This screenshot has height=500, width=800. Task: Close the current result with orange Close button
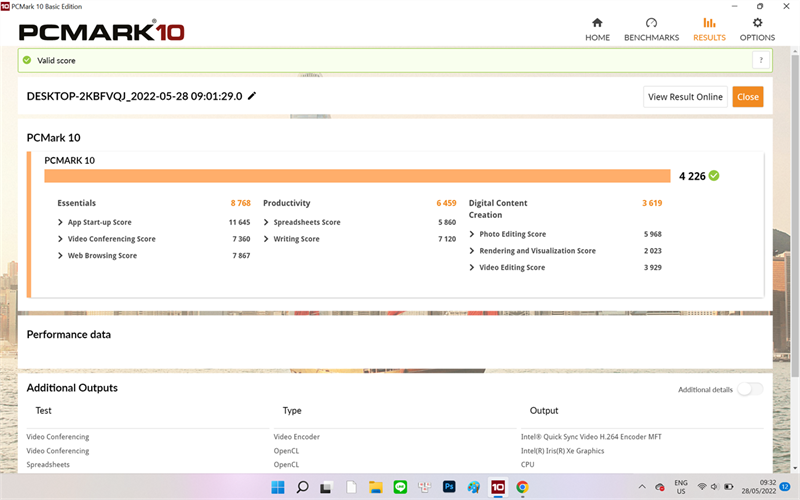coord(747,97)
